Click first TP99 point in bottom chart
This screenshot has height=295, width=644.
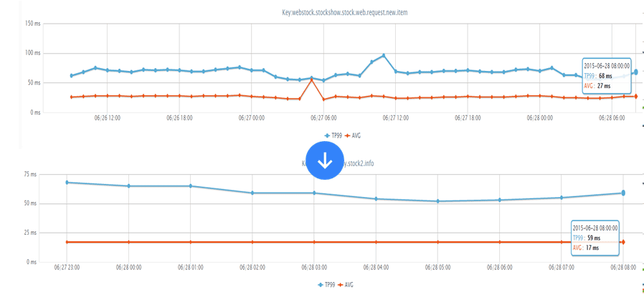pyautogui.click(x=67, y=183)
